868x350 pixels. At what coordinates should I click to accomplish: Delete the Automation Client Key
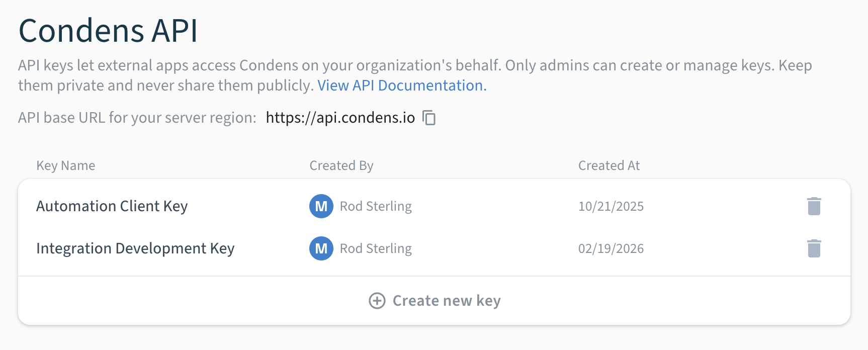814,206
